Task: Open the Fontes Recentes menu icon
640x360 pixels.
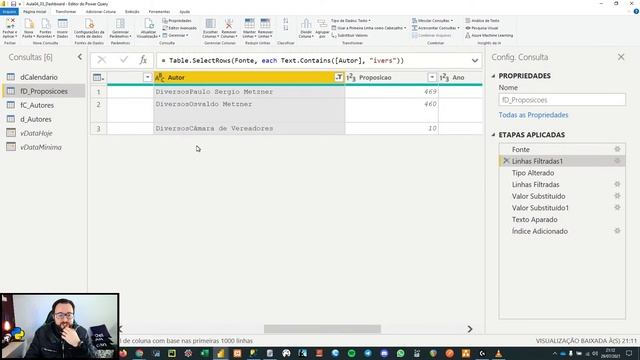Action: tap(46, 24)
